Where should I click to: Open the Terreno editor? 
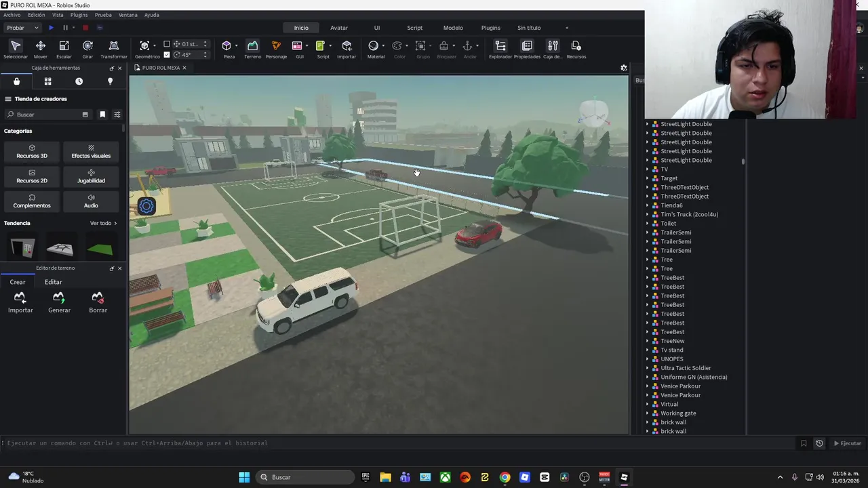(252, 49)
